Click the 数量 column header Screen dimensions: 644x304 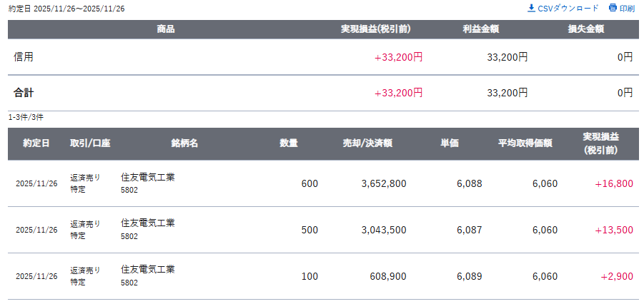(x=289, y=143)
